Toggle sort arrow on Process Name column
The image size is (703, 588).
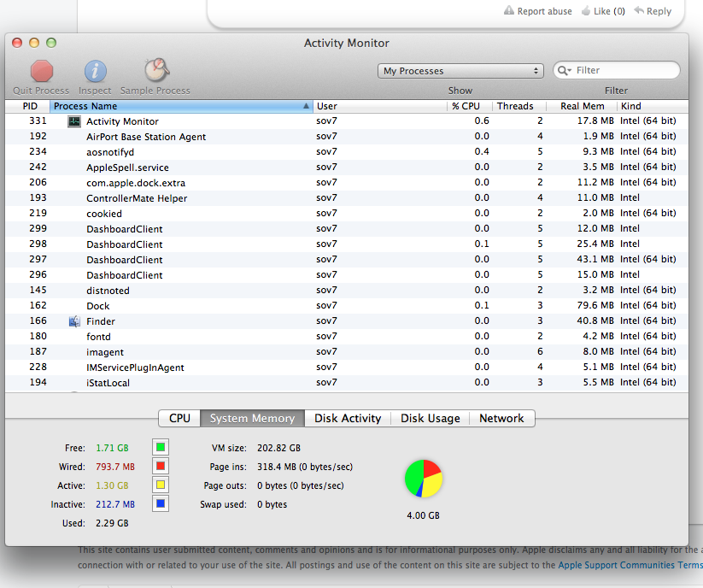click(306, 106)
